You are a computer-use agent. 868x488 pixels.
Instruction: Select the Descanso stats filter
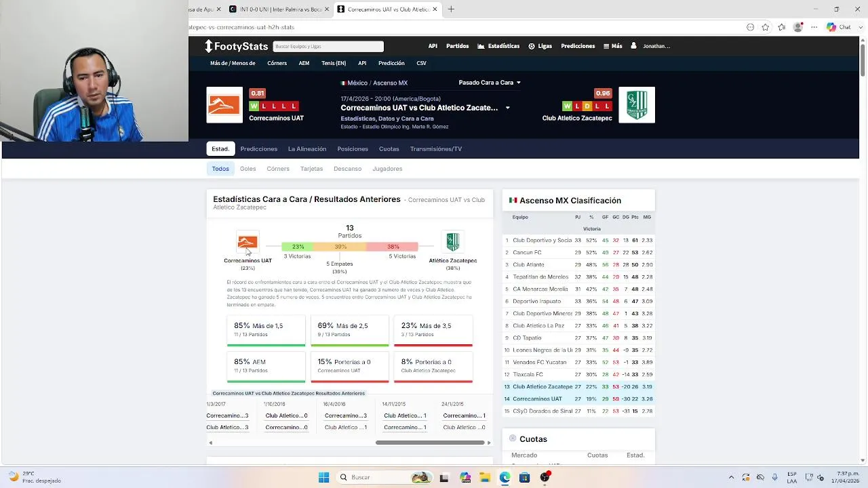(347, 169)
